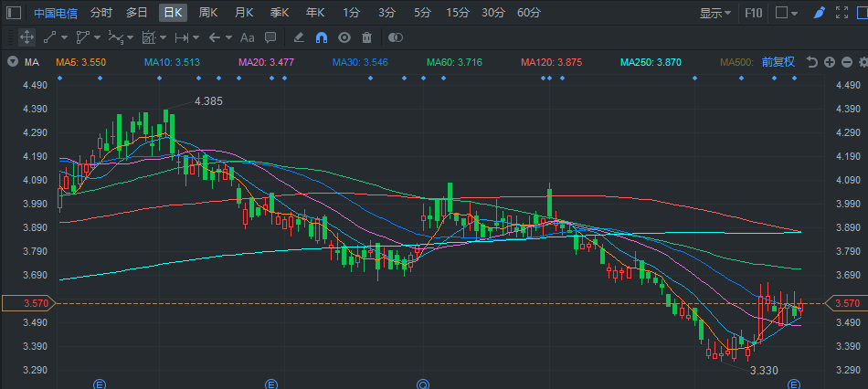Expand the range tool dropdown arrow

[196, 37]
